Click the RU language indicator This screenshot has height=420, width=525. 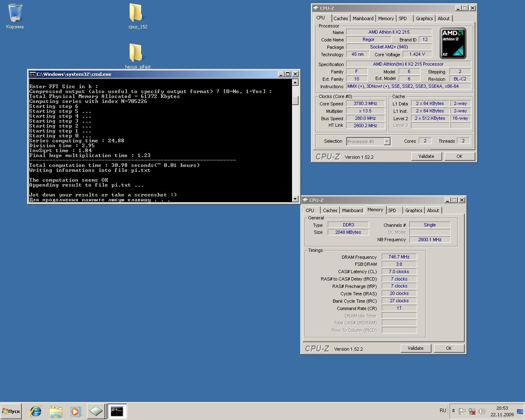443,411
